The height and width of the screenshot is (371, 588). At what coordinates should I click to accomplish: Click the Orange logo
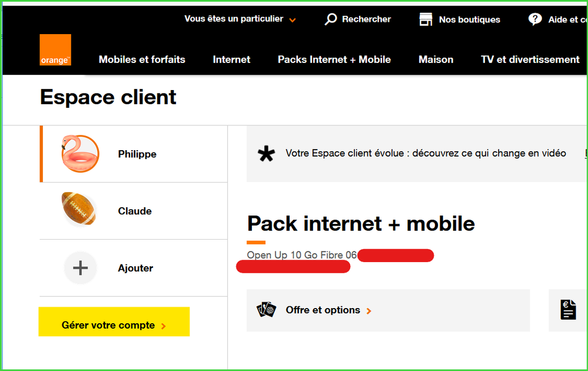[55, 49]
